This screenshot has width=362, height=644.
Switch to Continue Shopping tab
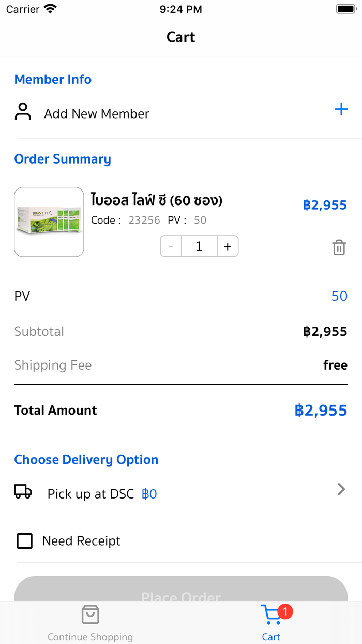(90, 637)
